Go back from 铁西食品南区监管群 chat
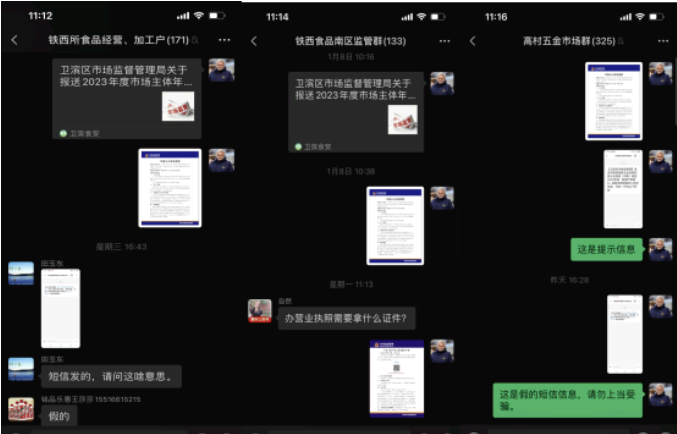The height and width of the screenshot is (434, 677). coord(254,41)
